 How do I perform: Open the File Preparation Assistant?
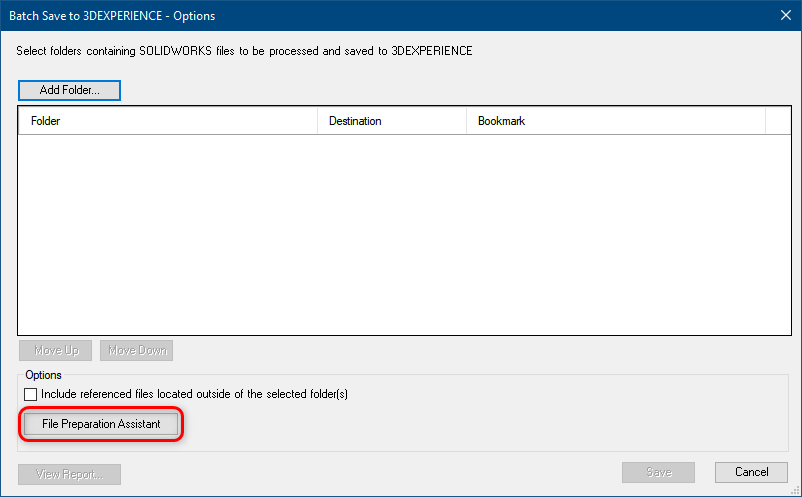pos(101,424)
